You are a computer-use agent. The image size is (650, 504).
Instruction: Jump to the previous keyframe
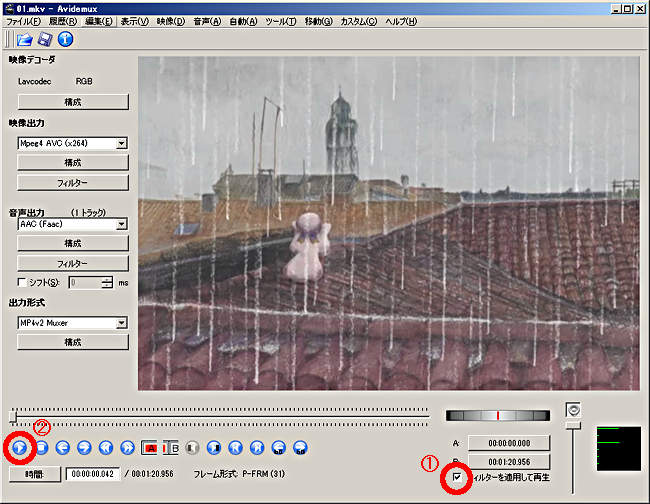pyautogui.click(x=106, y=448)
